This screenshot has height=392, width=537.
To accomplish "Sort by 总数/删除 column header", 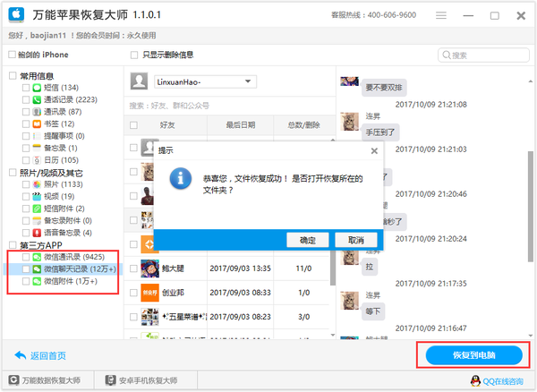I will [303, 125].
